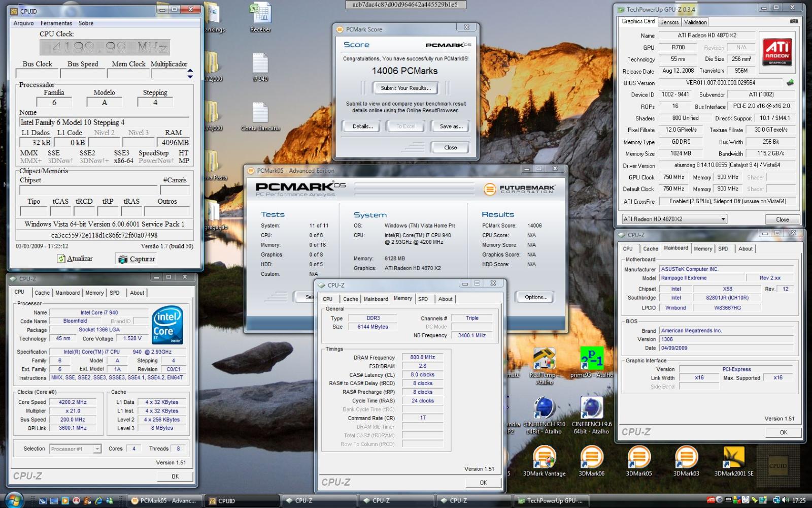The width and height of the screenshot is (812, 508).
Task: Switch to CPUID taskbar button
Action: (242, 500)
